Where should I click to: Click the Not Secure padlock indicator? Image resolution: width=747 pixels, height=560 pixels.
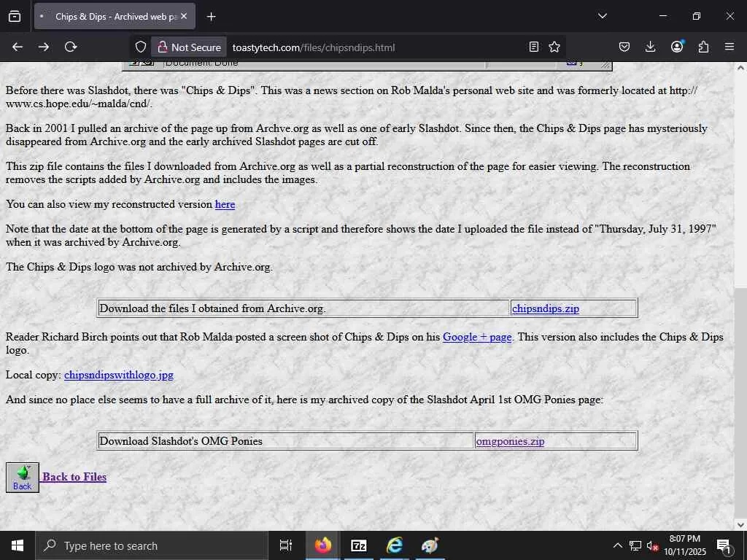(x=189, y=47)
